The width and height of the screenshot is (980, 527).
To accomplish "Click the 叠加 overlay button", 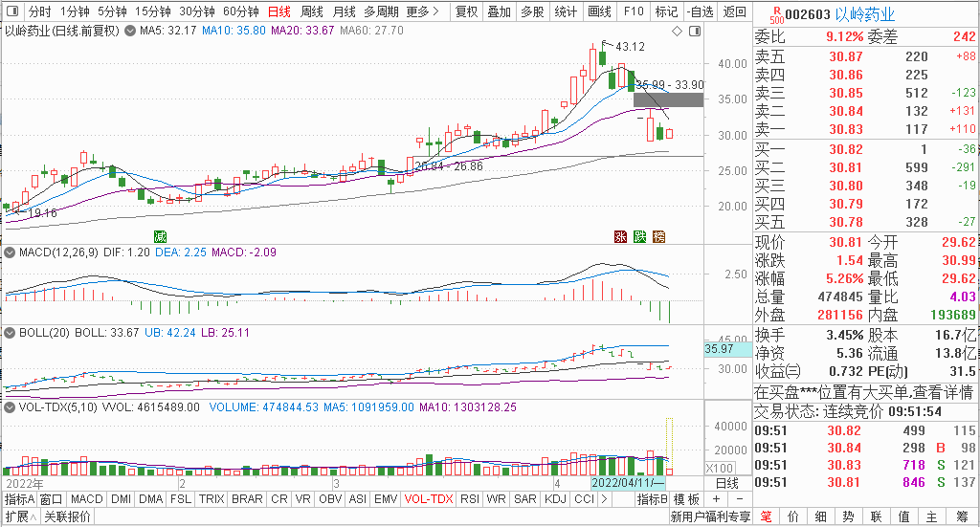I will pos(500,11).
